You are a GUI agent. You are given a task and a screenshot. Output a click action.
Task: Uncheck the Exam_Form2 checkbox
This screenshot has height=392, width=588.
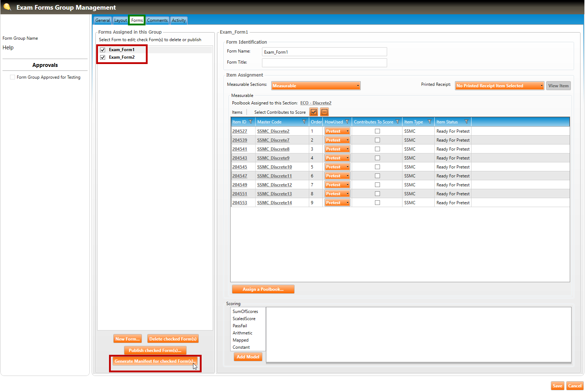[103, 57]
